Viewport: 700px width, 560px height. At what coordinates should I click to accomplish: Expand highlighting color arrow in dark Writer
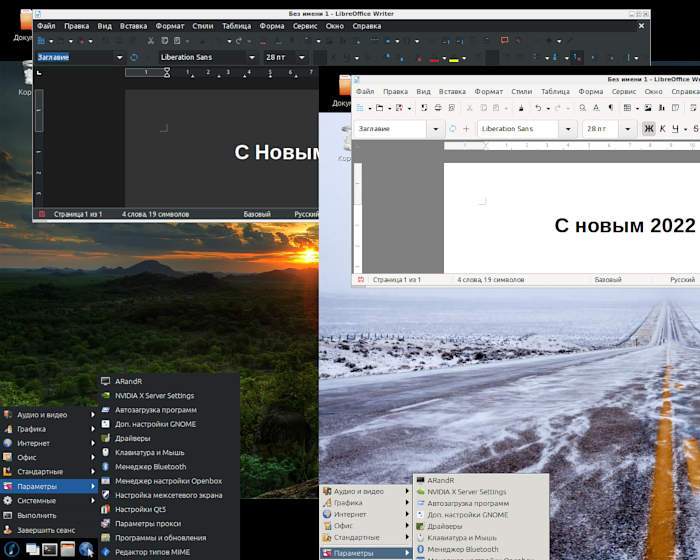[x=464, y=58]
